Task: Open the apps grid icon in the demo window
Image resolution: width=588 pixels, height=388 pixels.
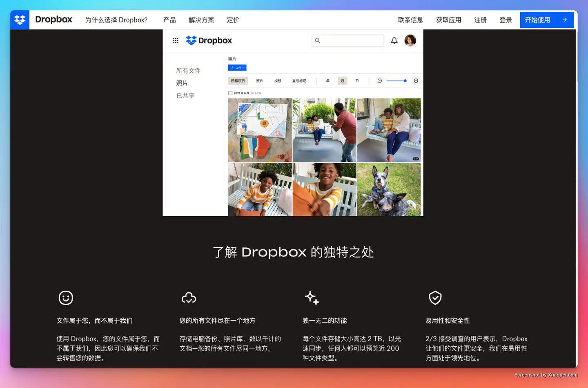Action: pyautogui.click(x=176, y=40)
